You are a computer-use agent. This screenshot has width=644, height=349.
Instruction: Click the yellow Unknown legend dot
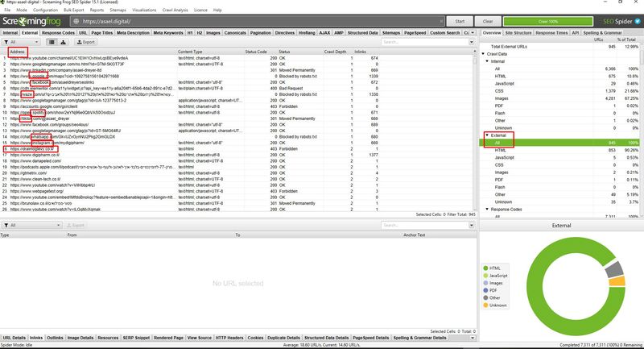485,305
